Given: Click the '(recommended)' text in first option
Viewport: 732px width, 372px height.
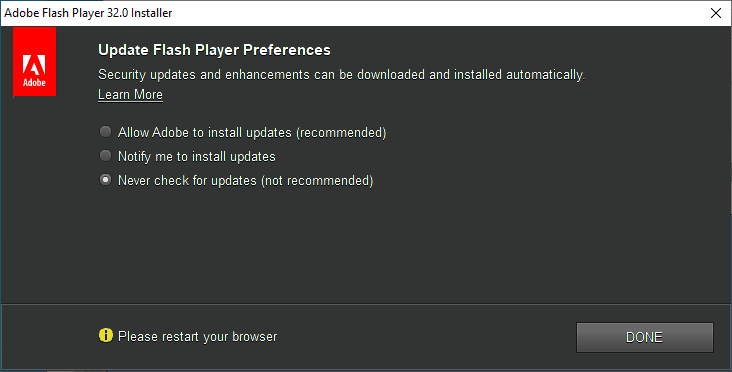Looking at the screenshot, I should (341, 133).
